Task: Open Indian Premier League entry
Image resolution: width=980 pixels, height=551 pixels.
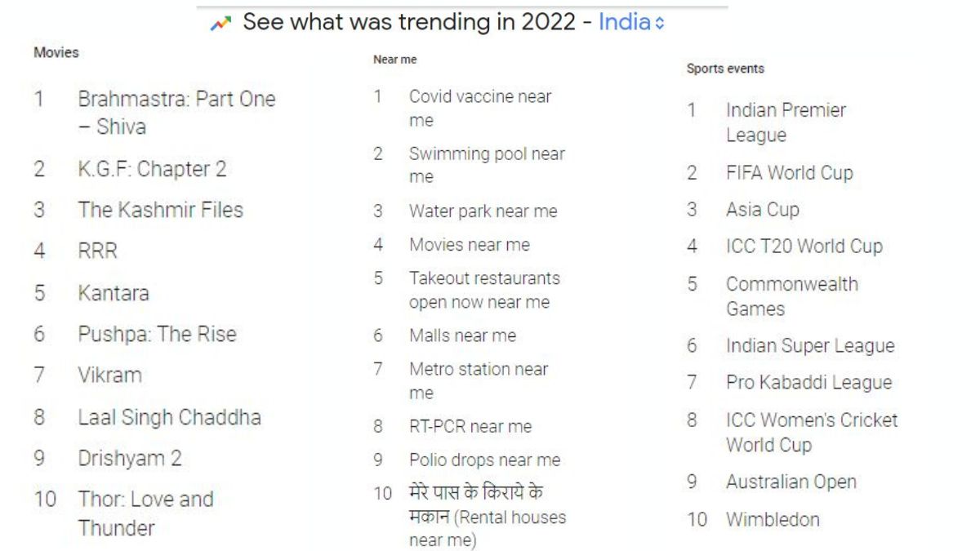Action: click(786, 122)
